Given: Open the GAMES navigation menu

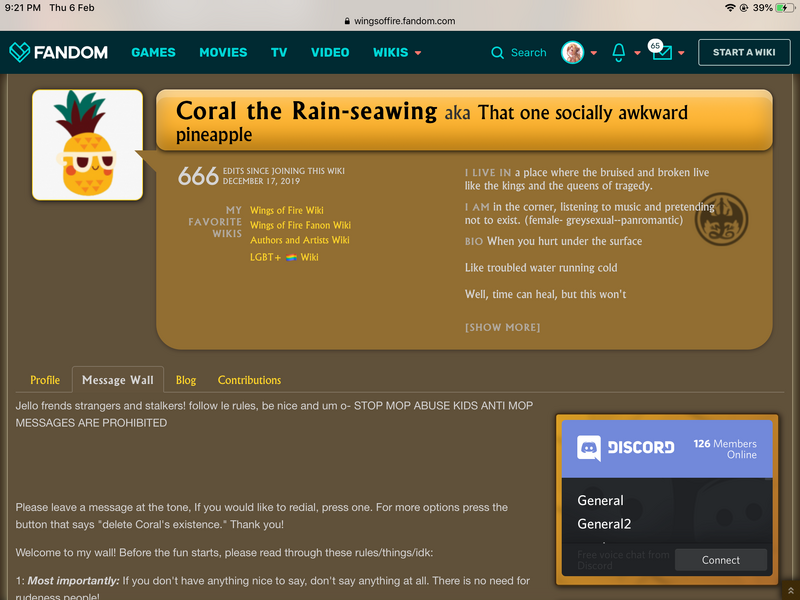Looking at the screenshot, I should point(153,52).
